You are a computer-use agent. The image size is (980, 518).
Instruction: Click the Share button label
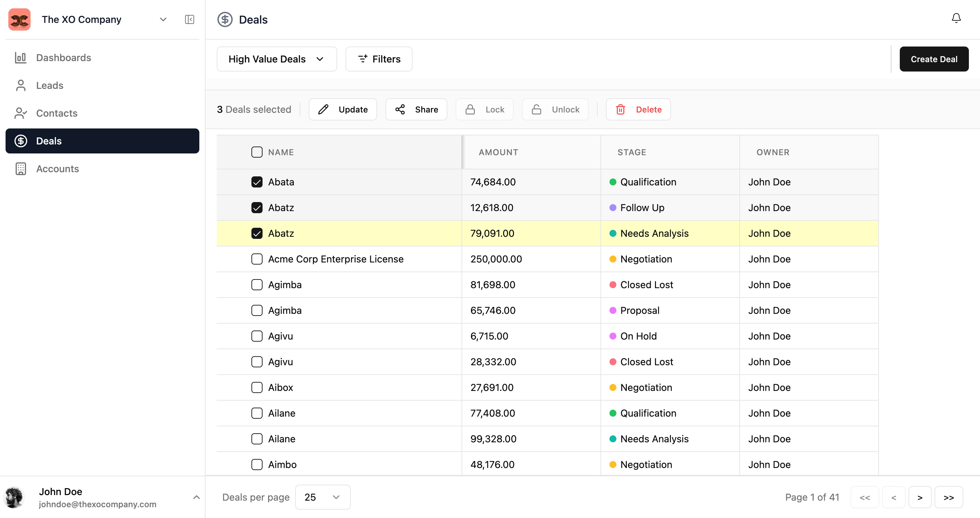426,109
